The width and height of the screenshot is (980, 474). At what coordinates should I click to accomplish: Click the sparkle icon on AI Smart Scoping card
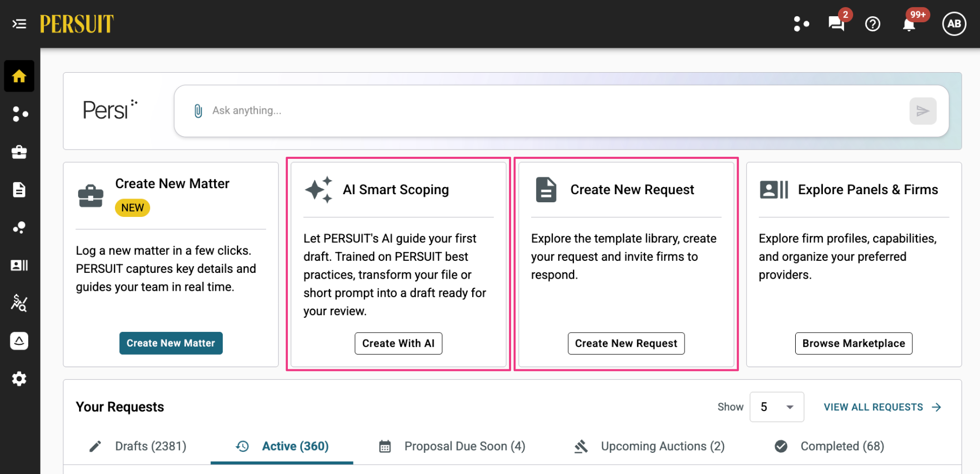[x=318, y=190]
